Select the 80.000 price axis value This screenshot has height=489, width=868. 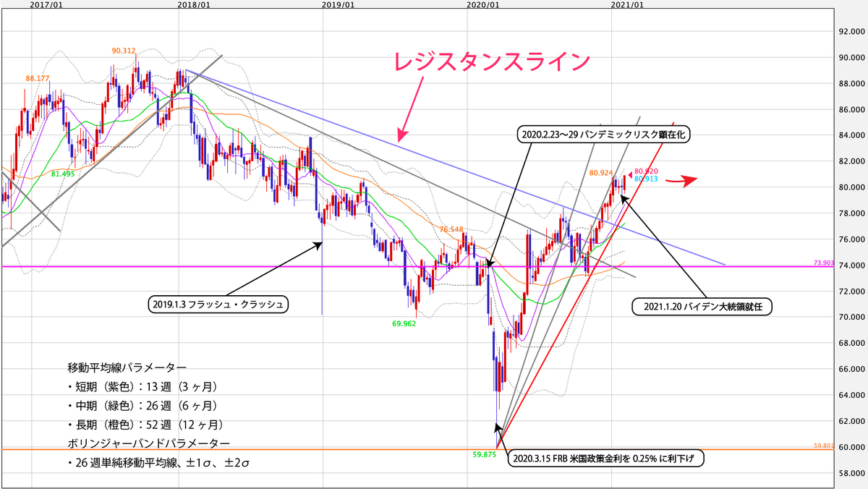[x=851, y=187]
